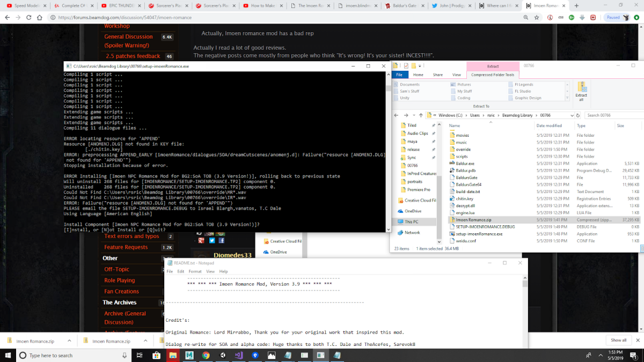Open This PC in Explorer navigation pane
Image resolution: width=644 pixels, height=362 pixels.
coord(412,221)
